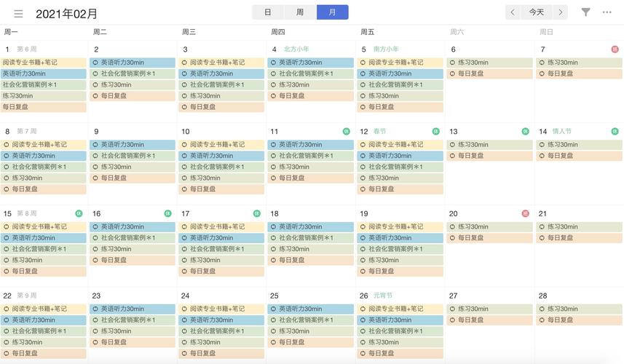
Task: Open task 每日复盘 on February 1
Action: point(44,107)
